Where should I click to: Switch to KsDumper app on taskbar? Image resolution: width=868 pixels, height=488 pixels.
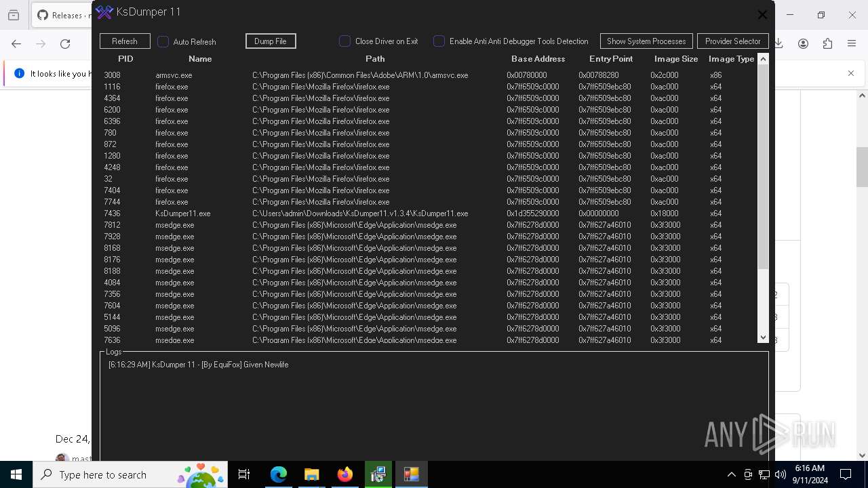411,474
